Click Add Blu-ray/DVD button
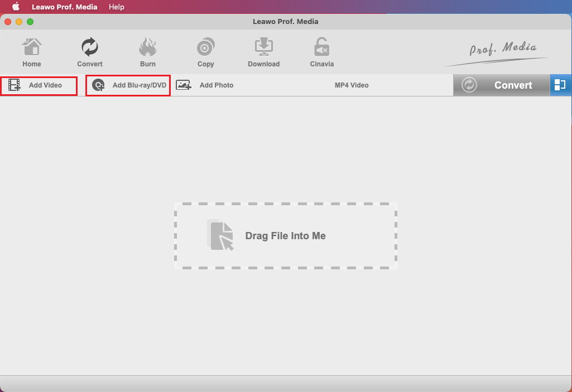The image size is (572, 392). (128, 86)
